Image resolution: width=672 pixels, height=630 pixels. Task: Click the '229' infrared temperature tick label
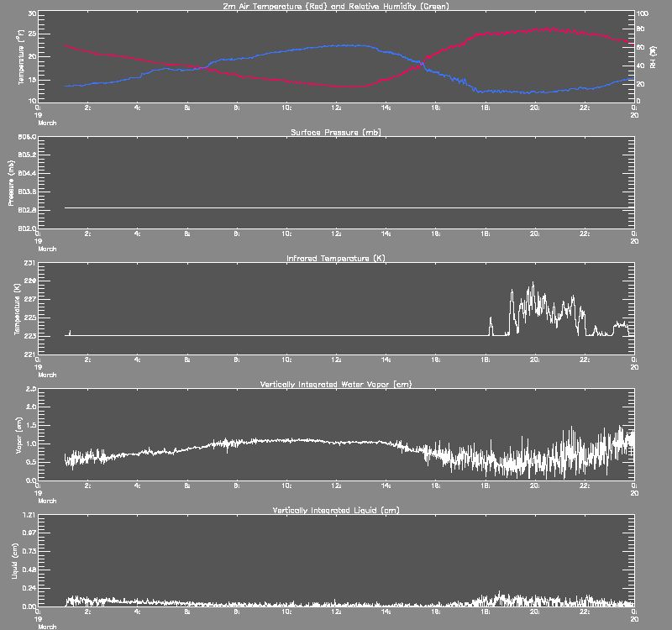(x=30, y=281)
